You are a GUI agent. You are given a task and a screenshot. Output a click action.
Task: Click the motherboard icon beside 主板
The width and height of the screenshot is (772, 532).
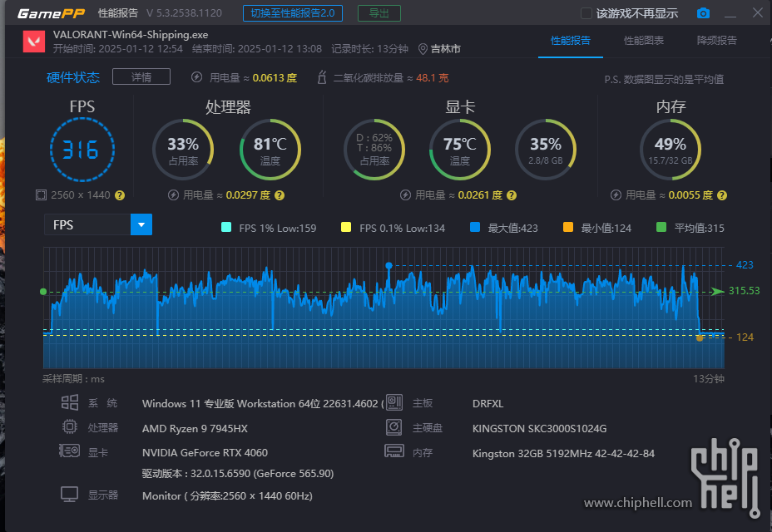(x=393, y=402)
